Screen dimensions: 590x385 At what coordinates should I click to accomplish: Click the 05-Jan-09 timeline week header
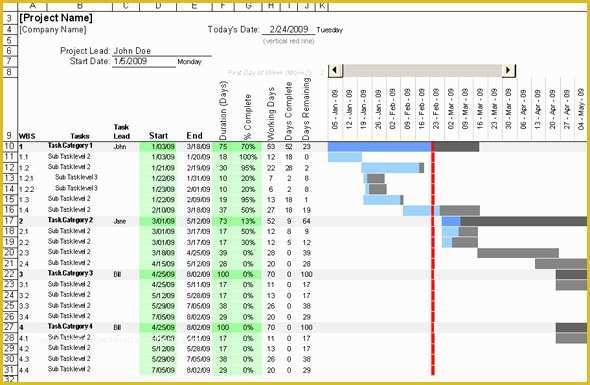coord(335,109)
